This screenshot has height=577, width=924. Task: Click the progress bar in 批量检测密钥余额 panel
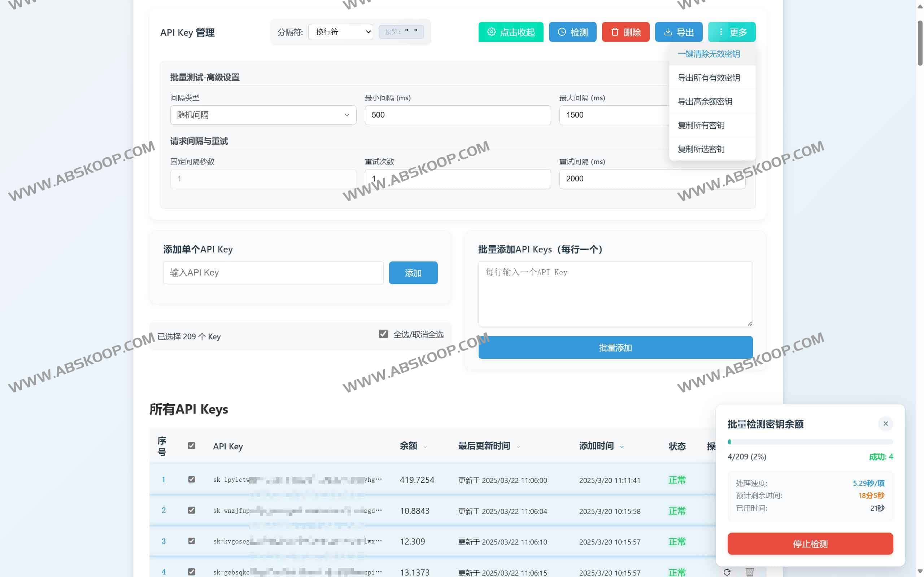[809, 442]
